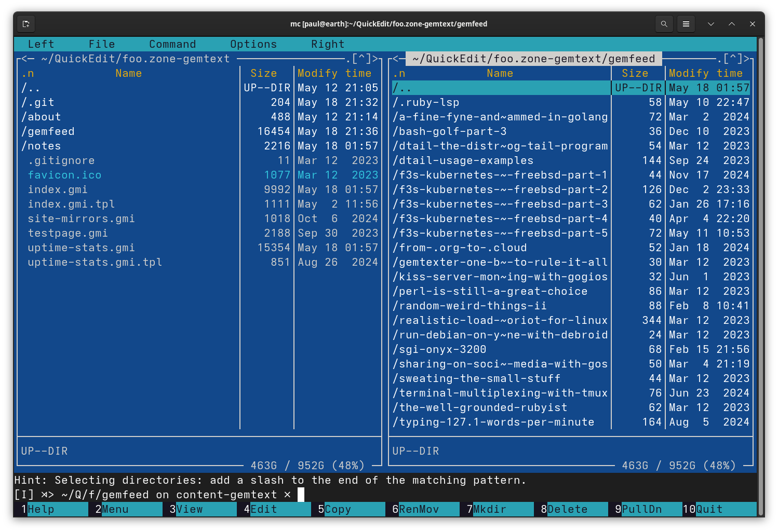Select /from-.org-to-.cloud directory

571,248
